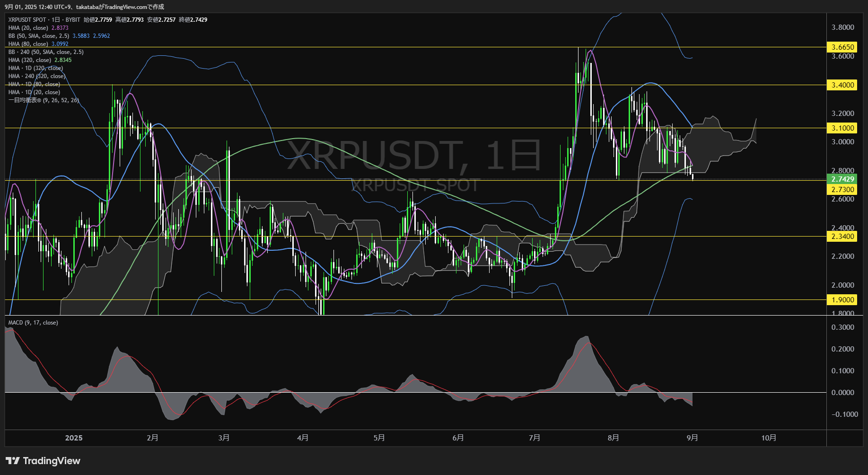Click the HMA · 240 (320, close) legend

pos(36,76)
